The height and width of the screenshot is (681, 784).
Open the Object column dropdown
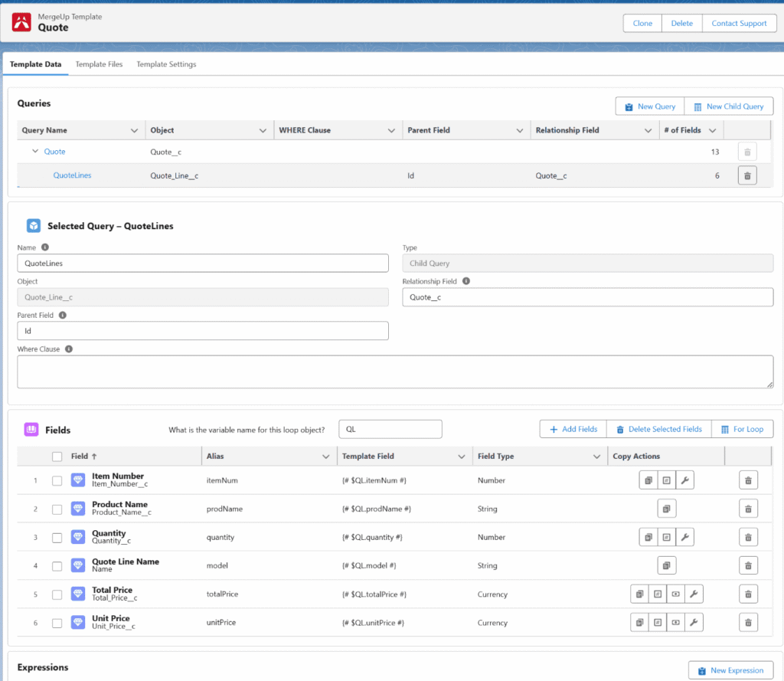click(263, 130)
